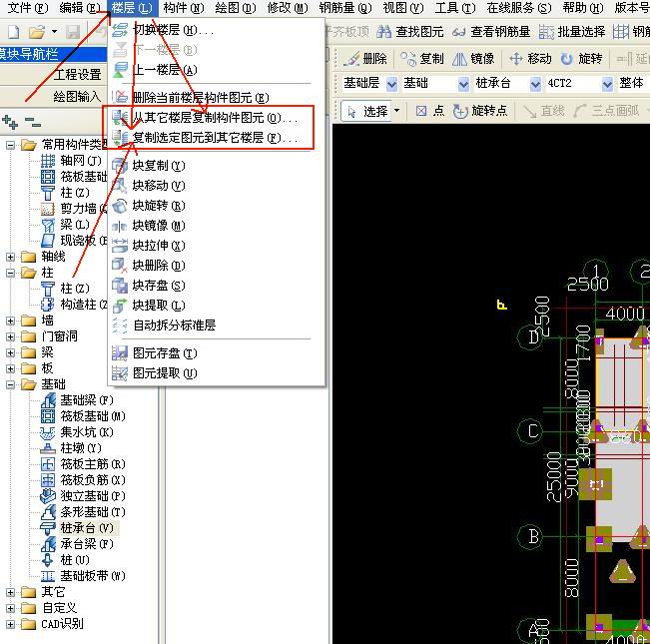This screenshot has width=650, height=644.
Task: Click the Open folder icon in toolbar
Action: pyautogui.click(x=37, y=32)
